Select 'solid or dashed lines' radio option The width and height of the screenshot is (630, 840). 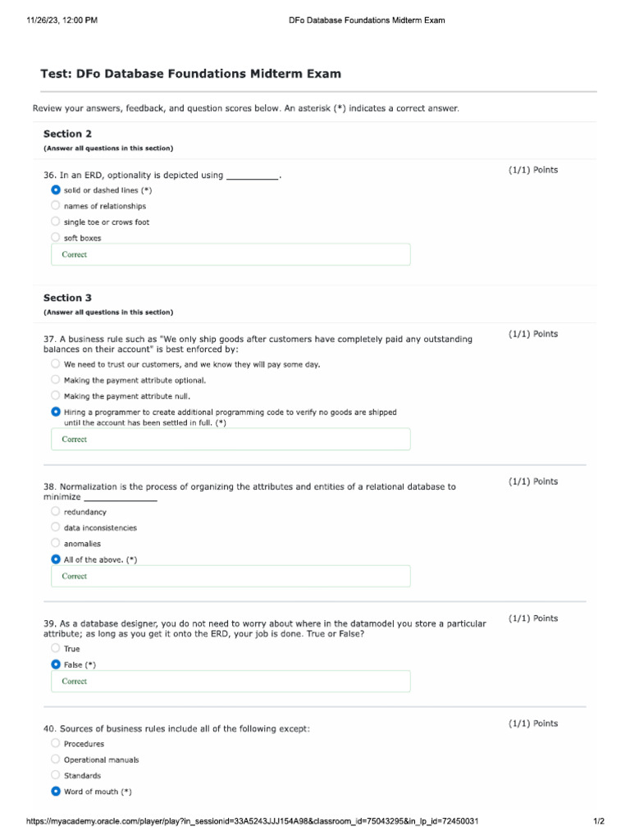pyautogui.click(x=56, y=189)
